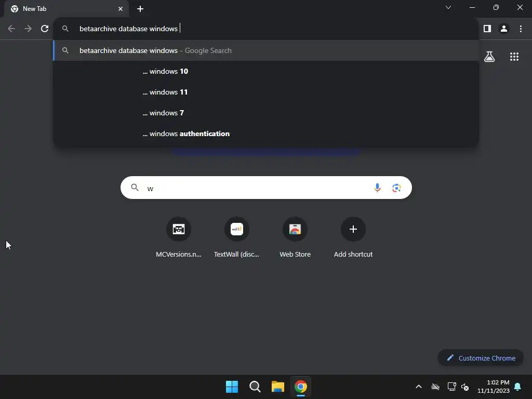Screen dimensions: 532x399
Task: Choose the '... windows 10' suggestion
Action: pos(266,71)
